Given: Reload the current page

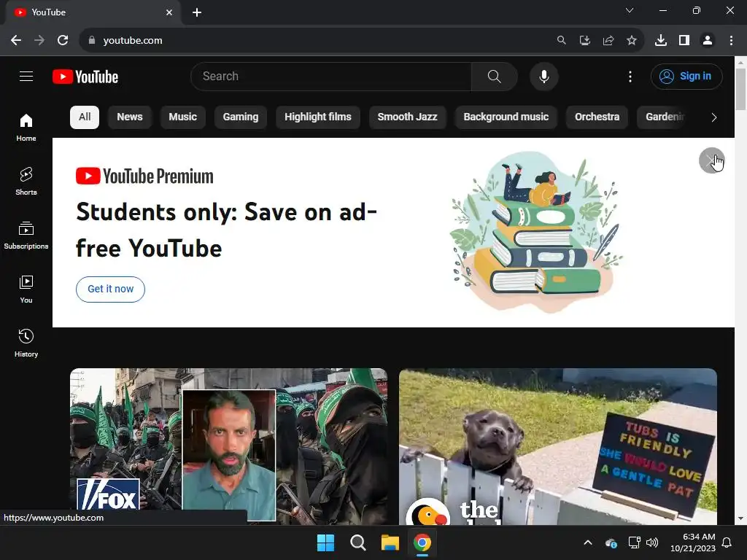Looking at the screenshot, I should pyautogui.click(x=63, y=40).
